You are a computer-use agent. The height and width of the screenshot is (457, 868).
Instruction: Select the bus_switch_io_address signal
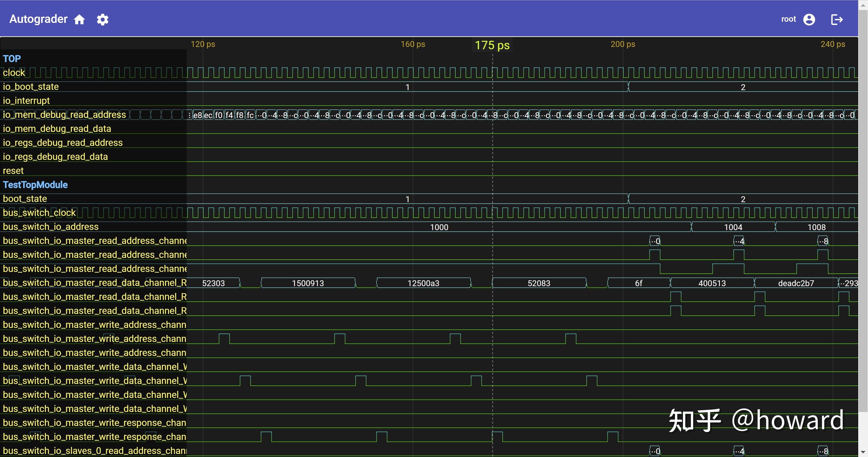click(x=51, y=227)
